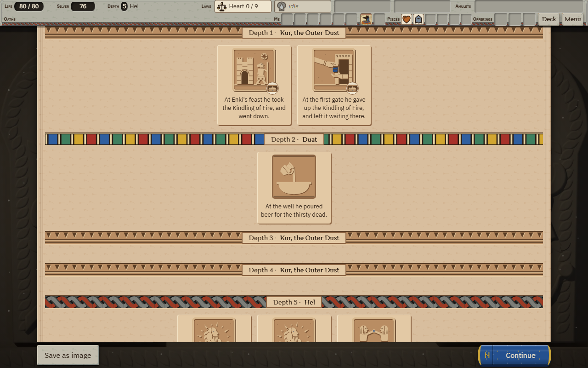Click the text 'At the well he poured beer'
The height and width of the screenshot is (368, 588).
294,210
